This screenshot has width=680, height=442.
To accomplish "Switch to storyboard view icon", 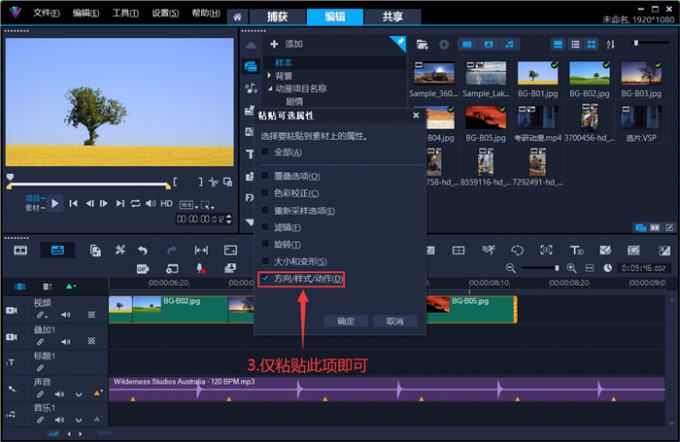I will click(x=20, y=250).
